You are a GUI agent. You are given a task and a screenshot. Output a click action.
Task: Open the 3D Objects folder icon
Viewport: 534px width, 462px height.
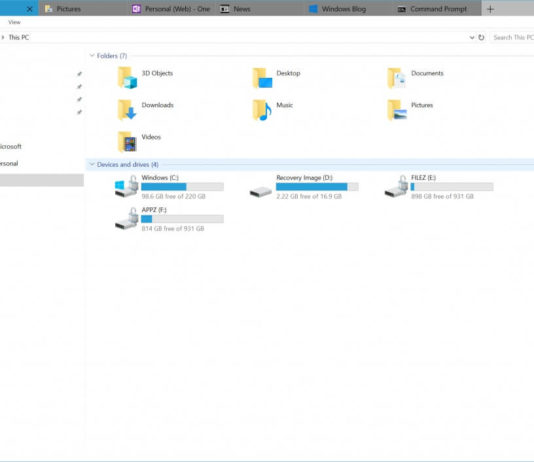[127, 78]
